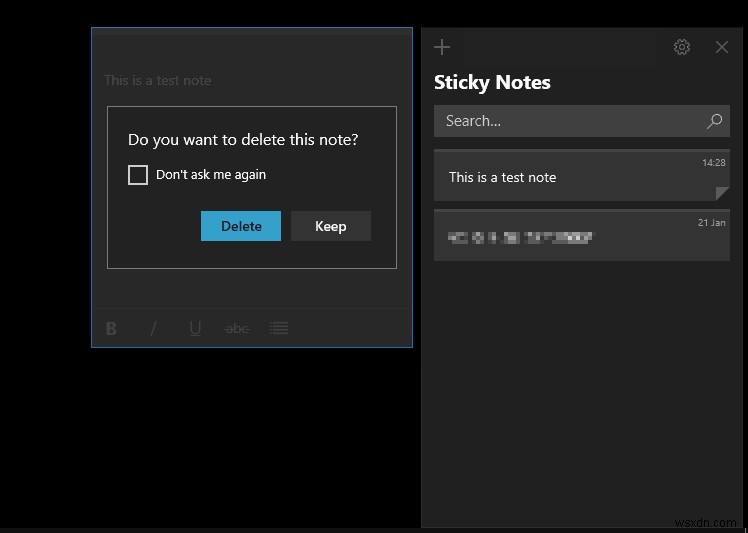Open Sticky Notes settings gear
748x533 pixels.
(x=682, y=47)
